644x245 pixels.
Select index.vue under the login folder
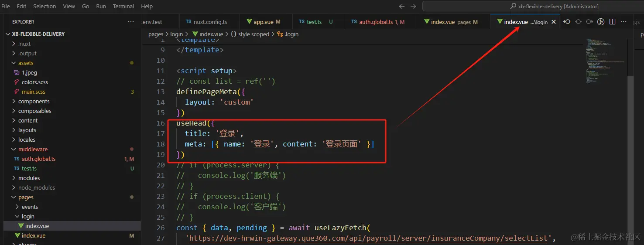tap(72, 226)
